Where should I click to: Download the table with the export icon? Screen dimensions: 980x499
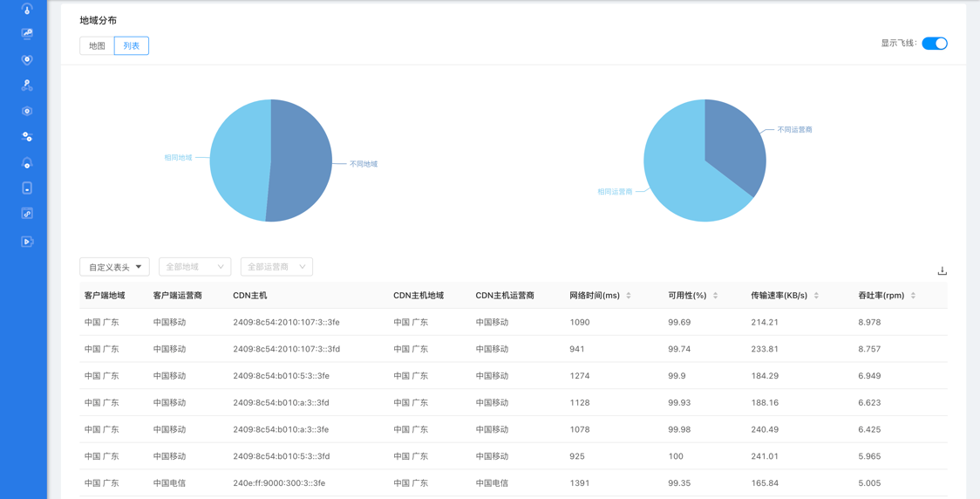click(x=942, y=271)
